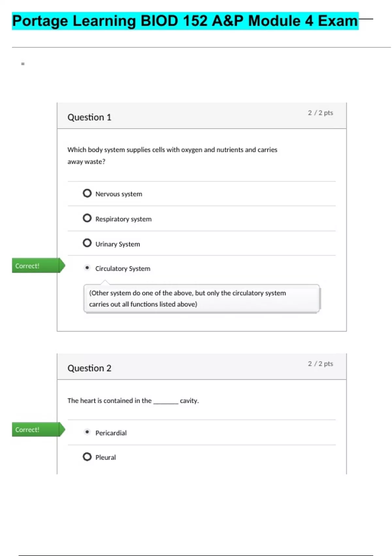Click the Question 1 heading
Viewport: 392px width, 556px height.
[89, 117]
